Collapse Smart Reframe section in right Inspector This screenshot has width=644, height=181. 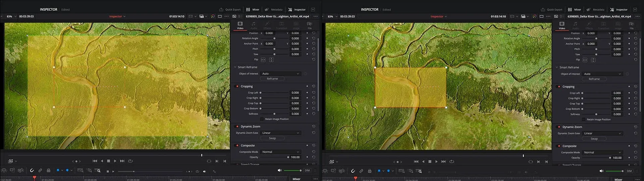(556, 67)
